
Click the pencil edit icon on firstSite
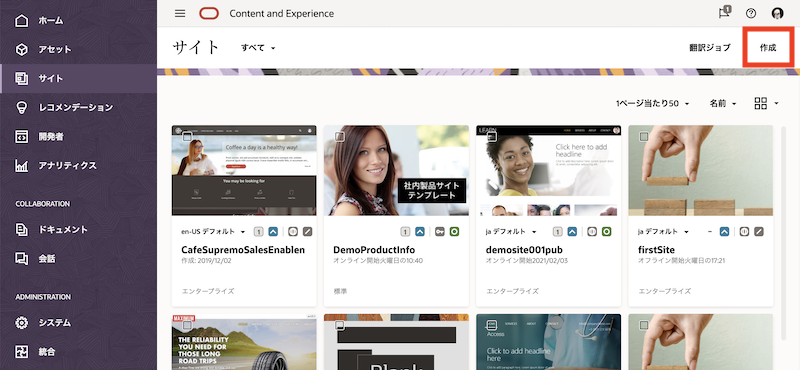(x=759, y=232)
